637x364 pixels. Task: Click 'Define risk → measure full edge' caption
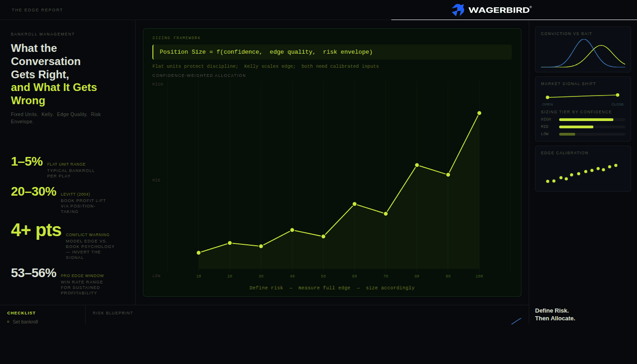coord(332,288)
